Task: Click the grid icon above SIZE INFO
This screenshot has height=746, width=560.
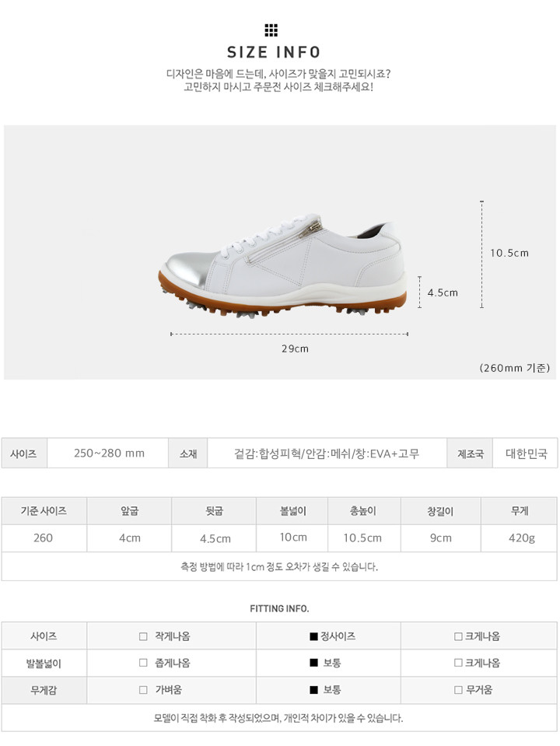Action: click(271, 30)
